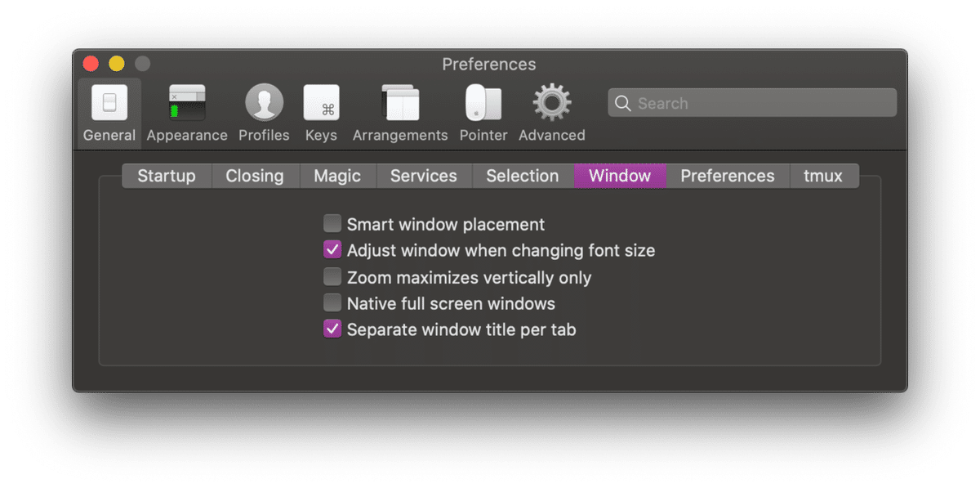Viewport: 980px width, 488px height.
Task: Open the General preferences pane
Action: tap(109, 113)
